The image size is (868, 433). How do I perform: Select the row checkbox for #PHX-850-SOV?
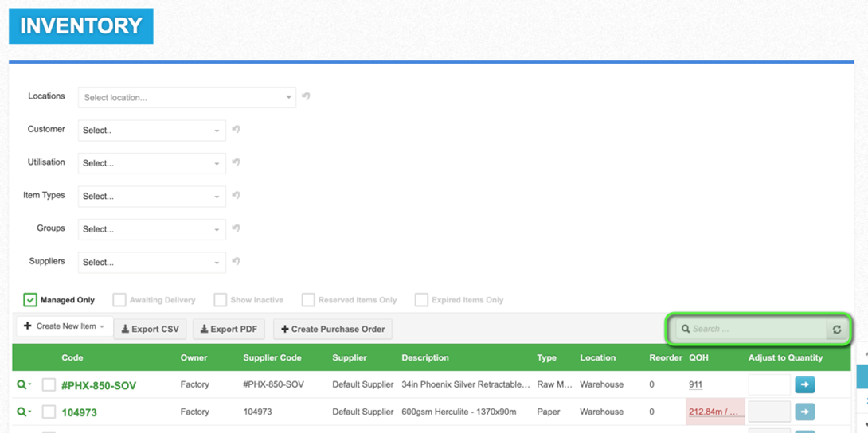point(49,385)
